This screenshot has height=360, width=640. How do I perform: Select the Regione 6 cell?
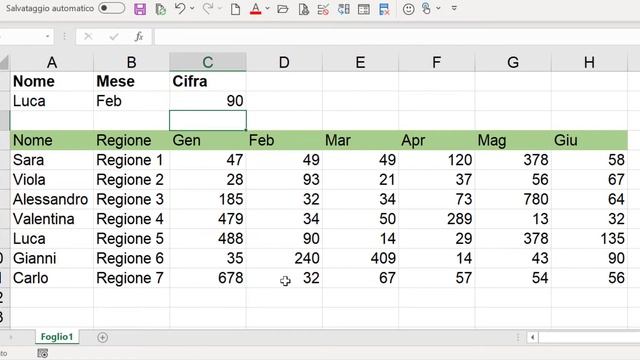[131, 258]
